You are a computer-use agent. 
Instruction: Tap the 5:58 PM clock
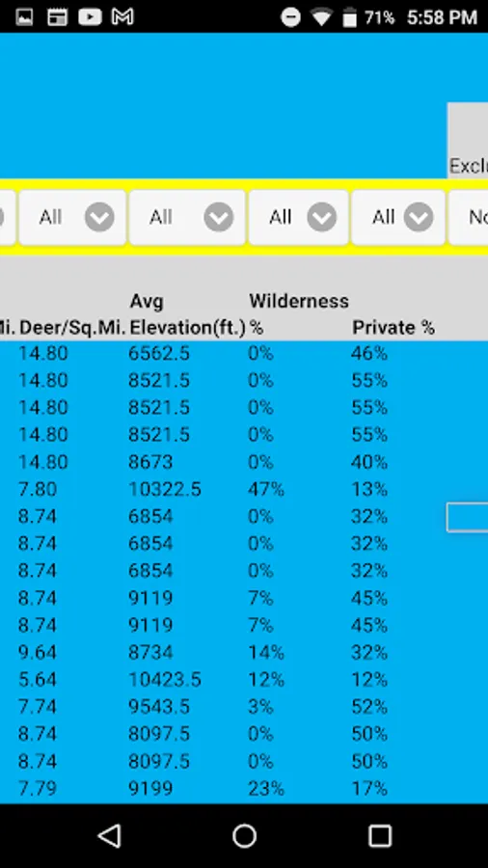pos(442,17)
